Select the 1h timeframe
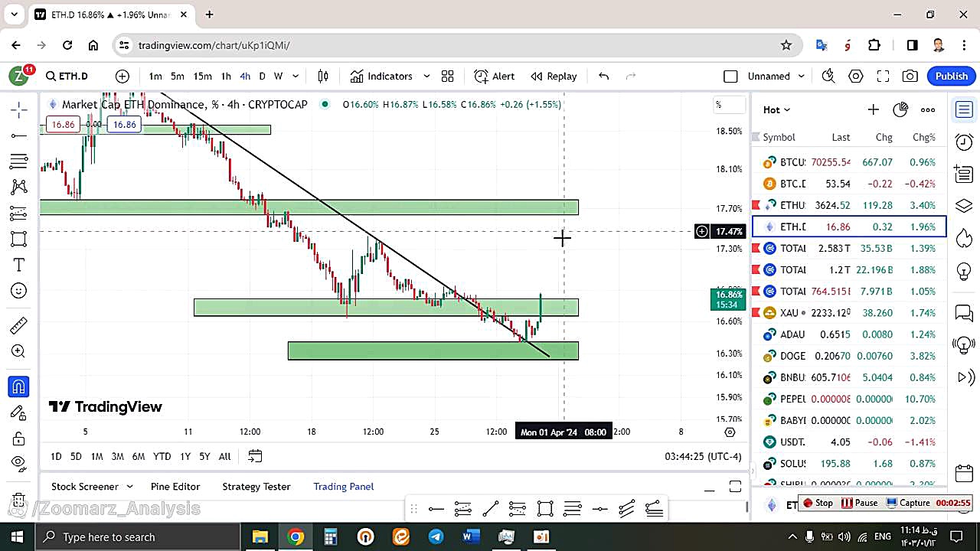This screenshot has height=551, width=980. click(x=226, y=76)
